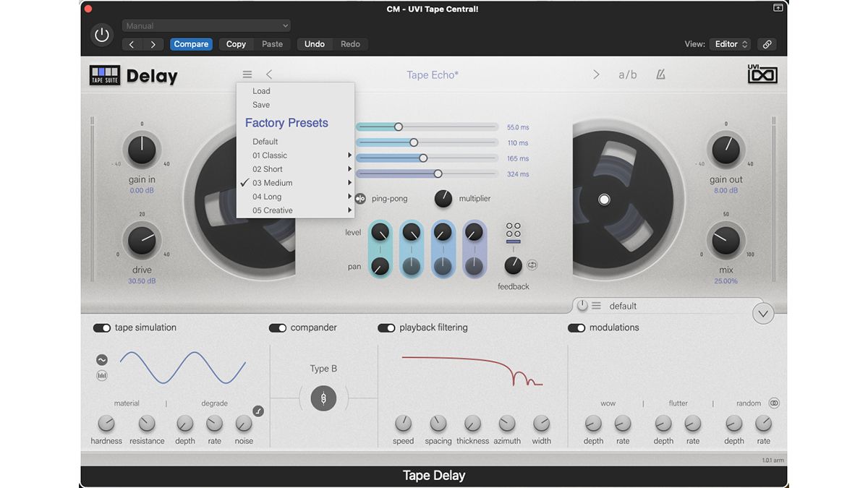Screen dimensions: 868x488
Task: Click the Compare button
Action: [191, 43]
